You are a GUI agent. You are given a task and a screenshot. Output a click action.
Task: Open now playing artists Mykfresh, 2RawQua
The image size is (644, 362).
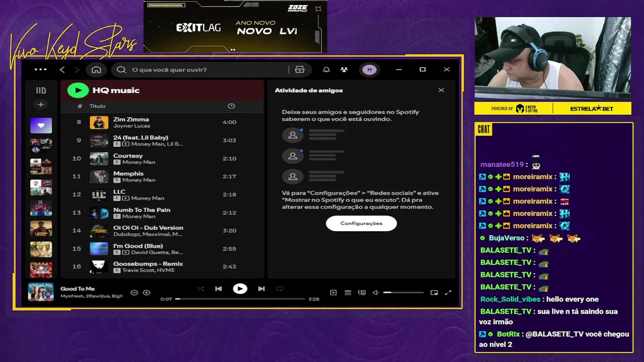(x=91, y=297)
